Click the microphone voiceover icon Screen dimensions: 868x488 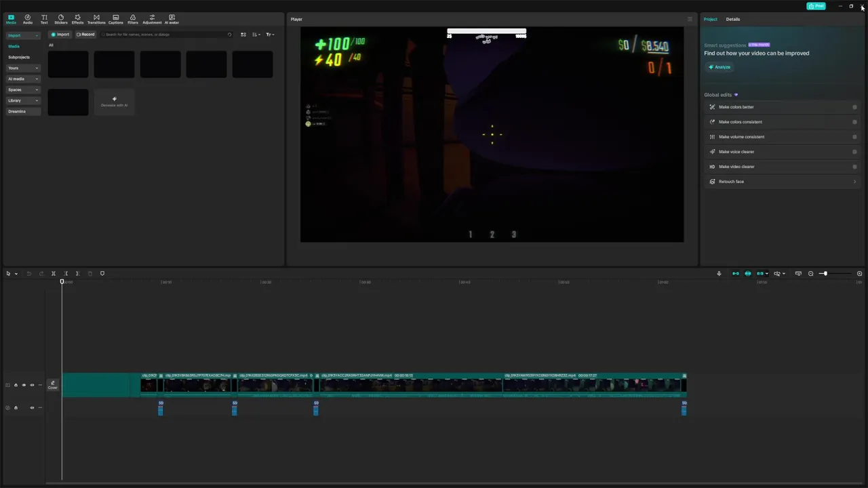point(719,273)
